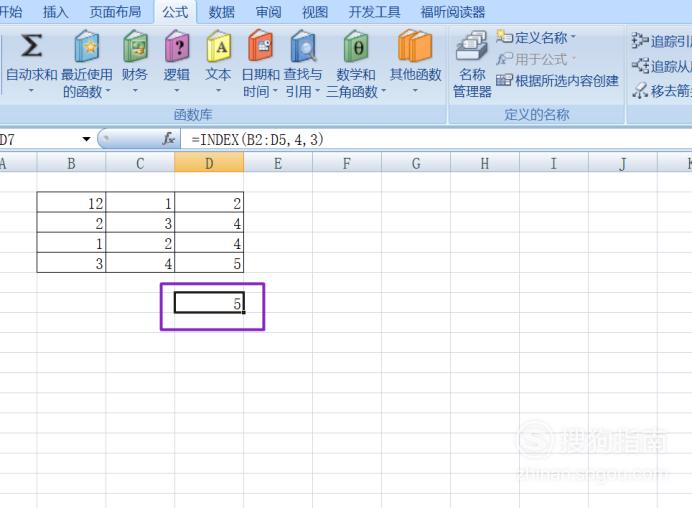This screenshot has width=692, height=508.
Task: Open the Financial (财务) functions icon
Action: (135, 46)
